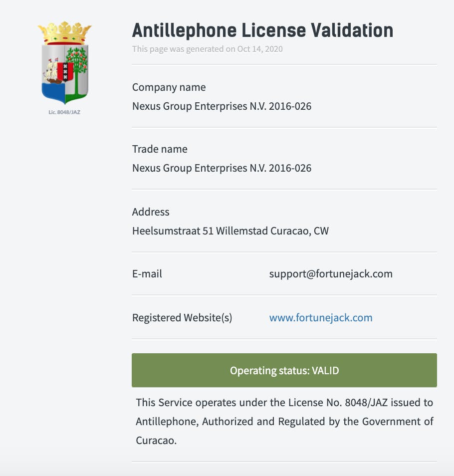The height and width of the screenshot is (476, 454).
Task: Click the Operating status: VALID banner
Action: [284, 370]
